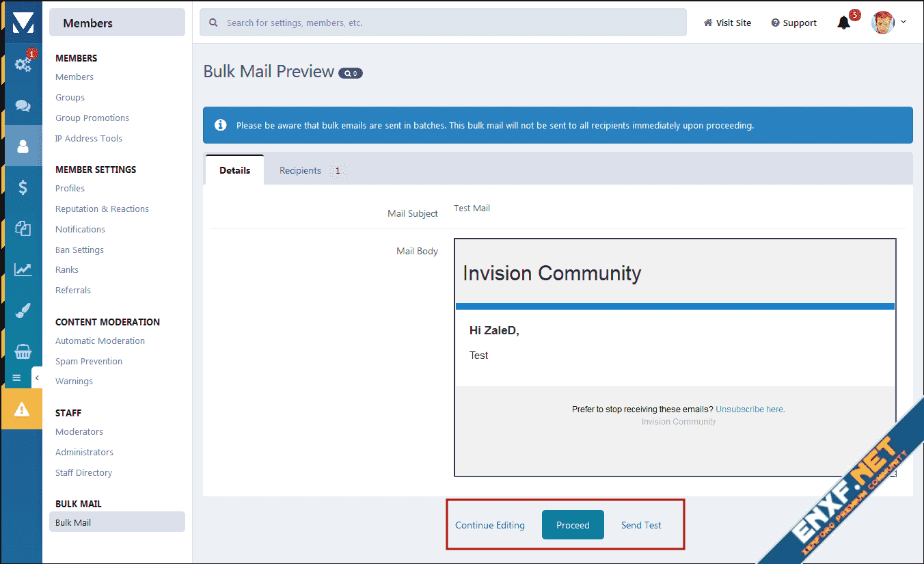
Task: Click the Continue Editing link
Action: [490, 525]
